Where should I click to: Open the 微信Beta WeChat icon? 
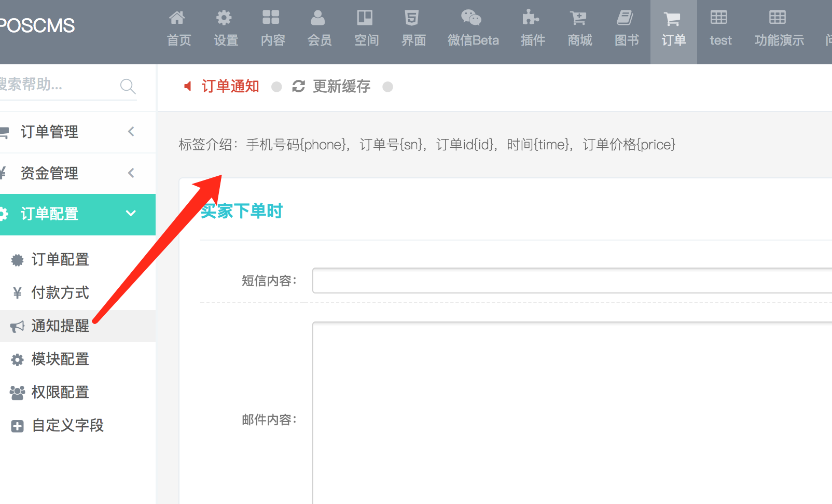pos(472,18)
